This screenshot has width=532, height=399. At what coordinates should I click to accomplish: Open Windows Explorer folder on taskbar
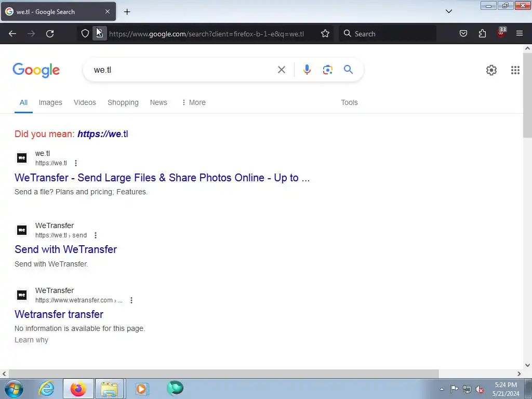[110, 389]
